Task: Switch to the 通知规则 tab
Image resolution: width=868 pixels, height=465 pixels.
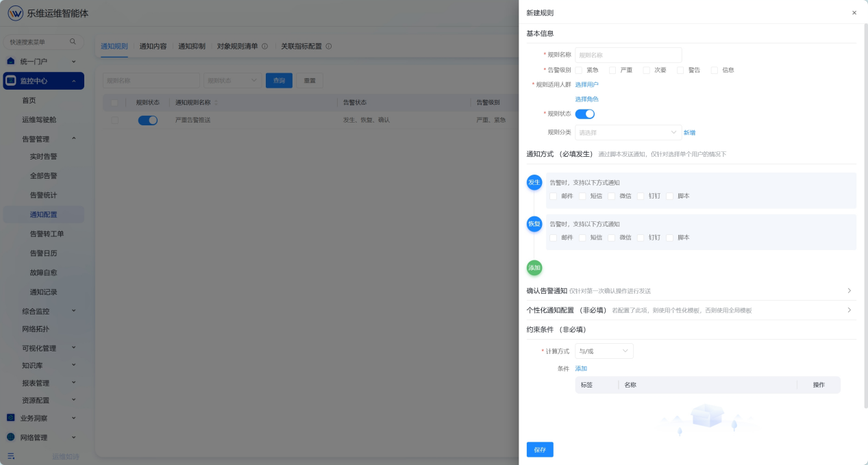Action: [x=114, y=47]
